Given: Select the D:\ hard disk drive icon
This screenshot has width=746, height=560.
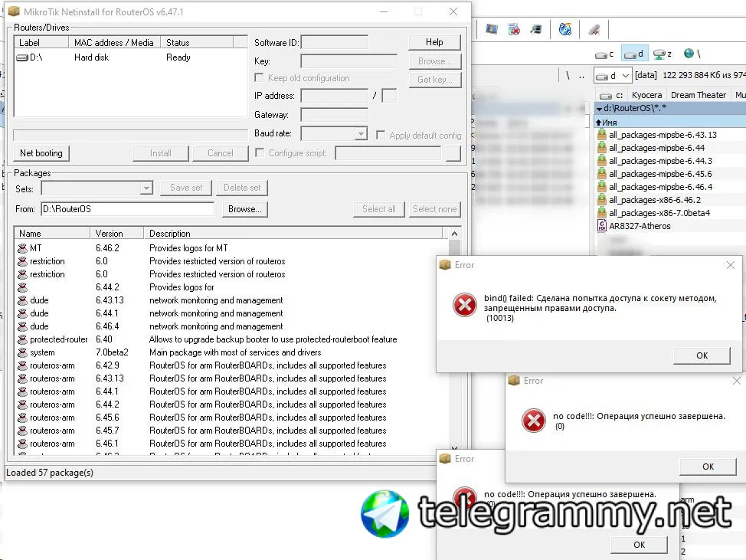Looking at the screenshot, I should [22, 57].
